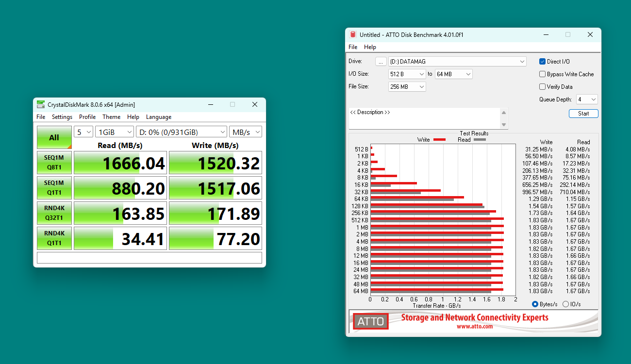631x364 pixels.
Task: Click the RND4K Q1T1 read result 34.41
Action: click(x=120, y=238)
